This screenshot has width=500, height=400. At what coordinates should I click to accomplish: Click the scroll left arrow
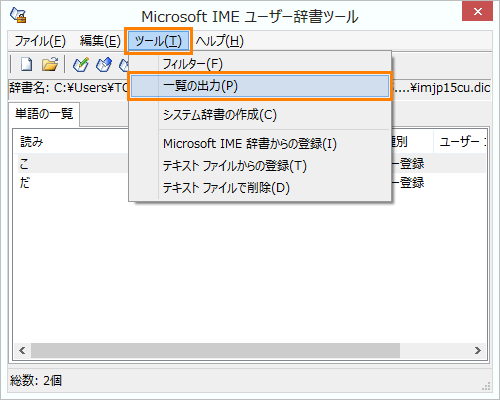[22, 350]
